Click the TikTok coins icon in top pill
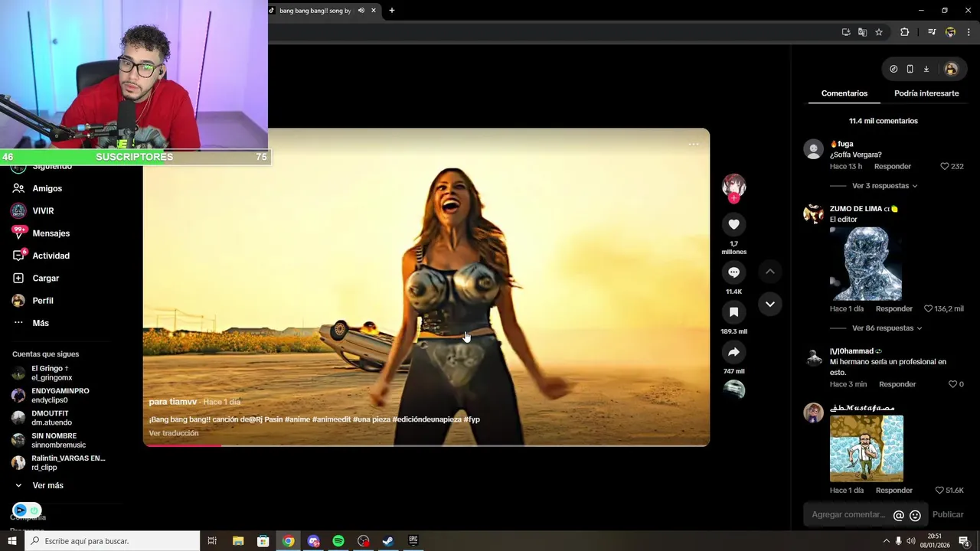 tap(893, 69)
